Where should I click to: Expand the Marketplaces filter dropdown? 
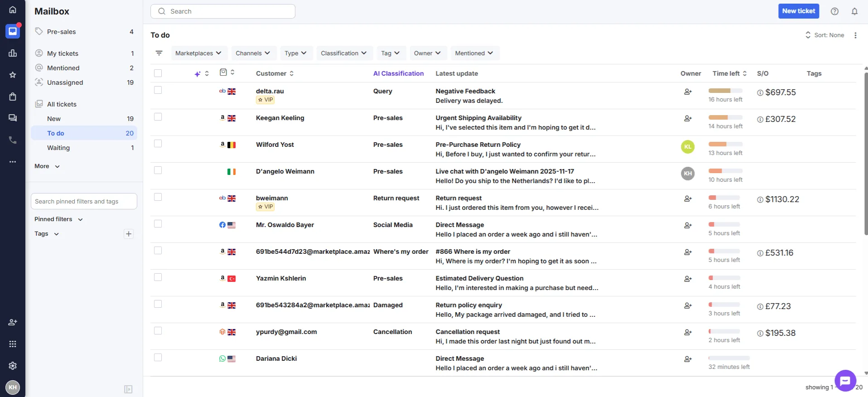198,53
